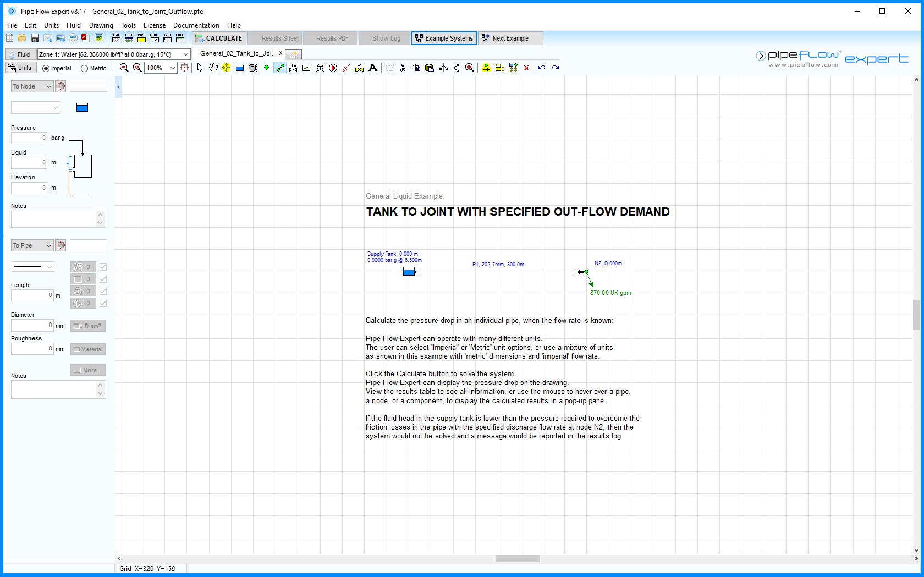Screen dimensions: 924x577
Task: Export to PDF using red PDF icon
Action: 86,38
